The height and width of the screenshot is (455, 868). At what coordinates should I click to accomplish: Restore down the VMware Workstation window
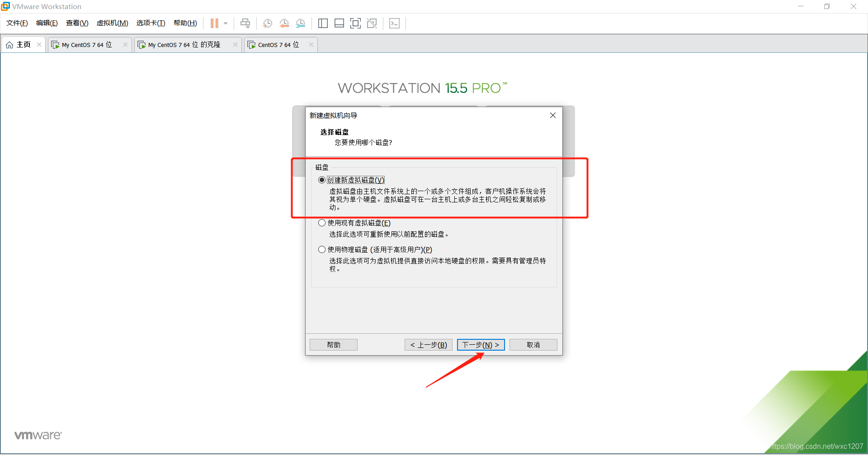827,6
